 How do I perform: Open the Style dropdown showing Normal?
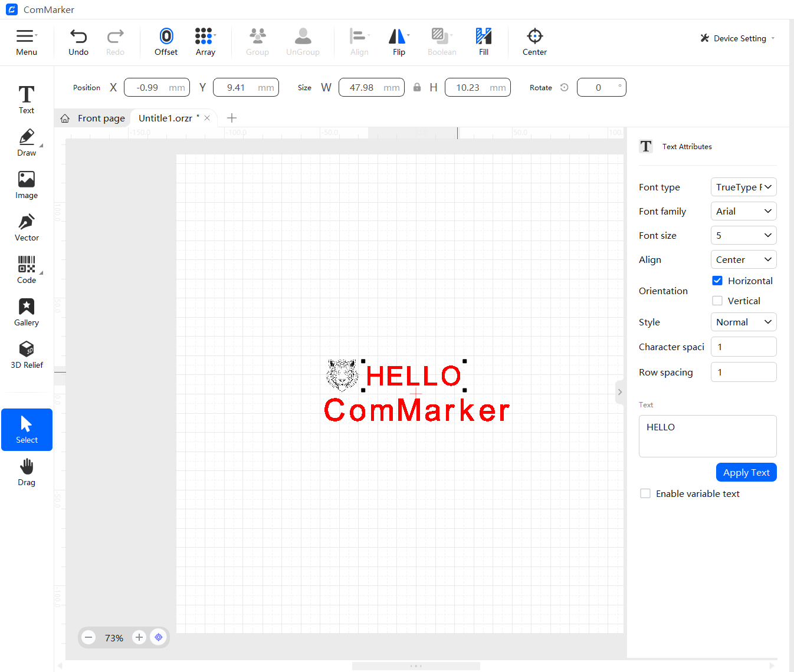(743, 322)
